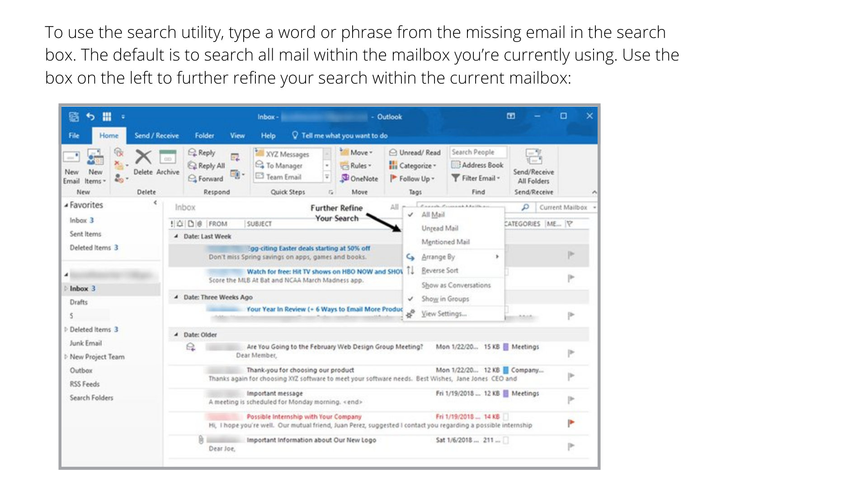Click the Delete X icon in the ribbon

(x=143, y=158)
